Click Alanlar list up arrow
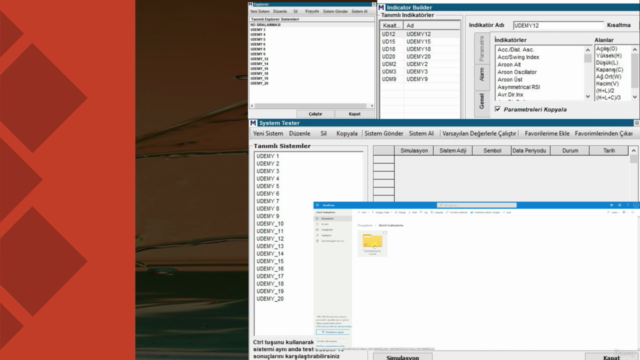The image size is (640, 360). point(635,49)
